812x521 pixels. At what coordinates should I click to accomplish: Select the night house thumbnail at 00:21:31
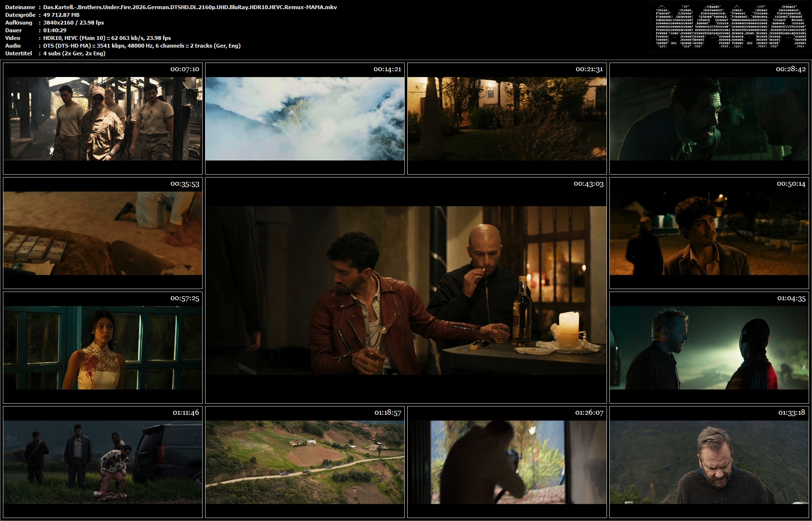507,118
